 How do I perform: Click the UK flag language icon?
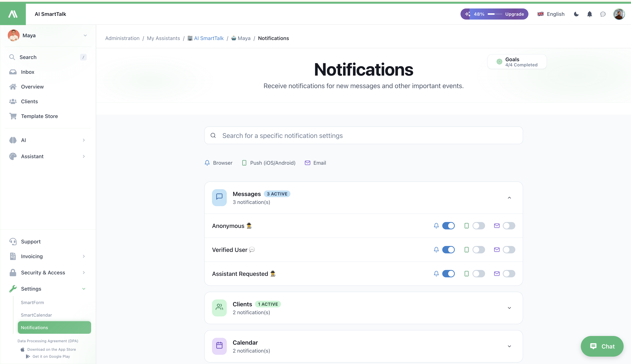[x=540, y=14]
